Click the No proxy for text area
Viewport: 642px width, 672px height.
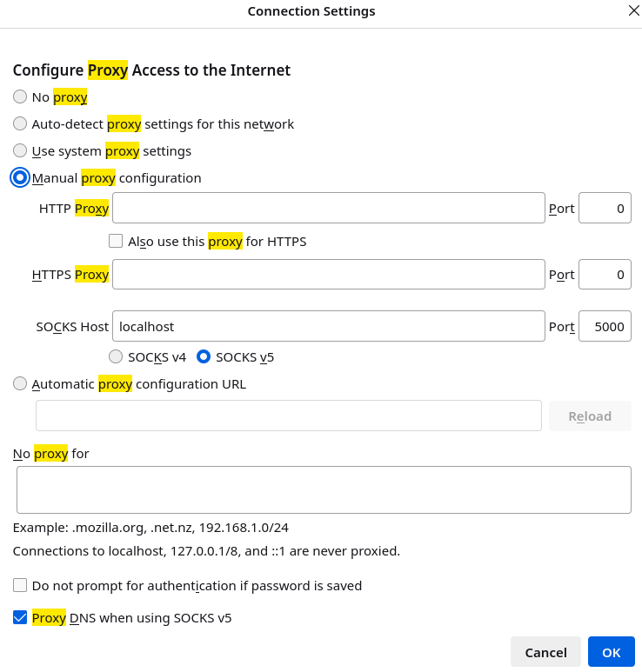pos(324,490)
